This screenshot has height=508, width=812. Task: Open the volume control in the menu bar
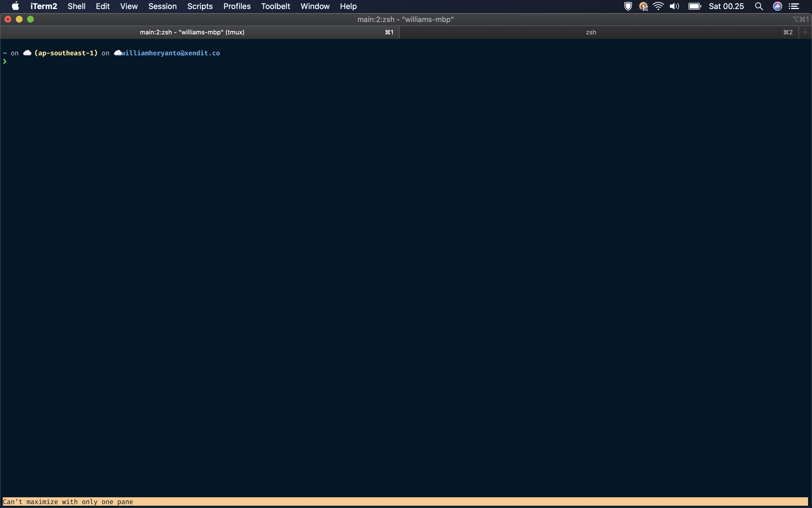(x=674, y=6)
